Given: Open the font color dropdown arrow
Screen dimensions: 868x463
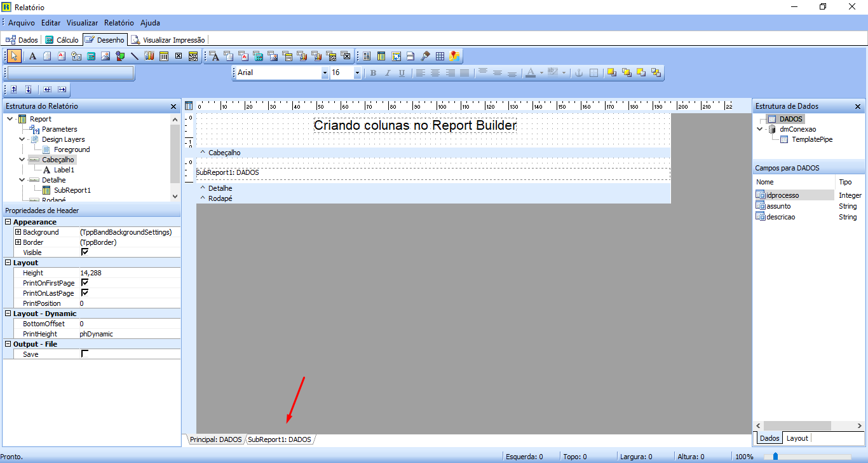Looking at the screenshot, I should click(541, 73).
